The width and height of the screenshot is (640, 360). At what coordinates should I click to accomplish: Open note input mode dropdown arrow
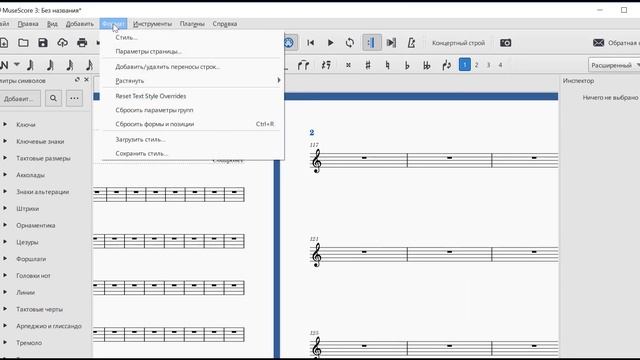pyautogui.click(x=17, y=64)
